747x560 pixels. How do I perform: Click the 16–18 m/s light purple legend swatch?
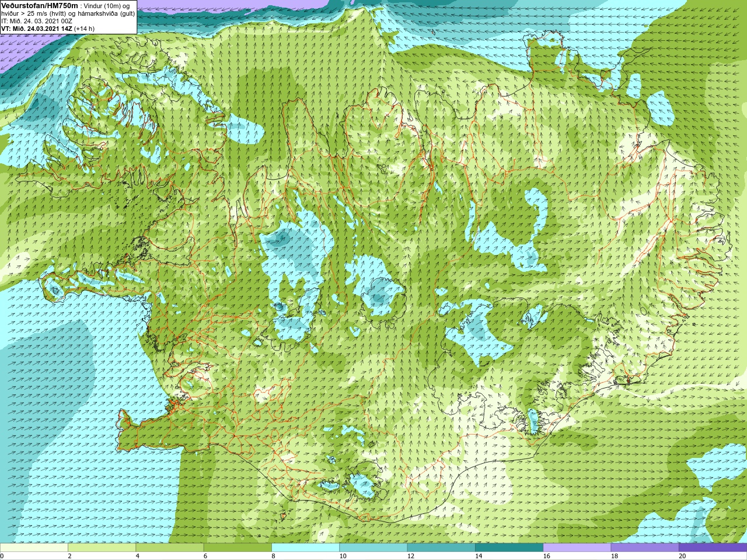tap(577, 548)
